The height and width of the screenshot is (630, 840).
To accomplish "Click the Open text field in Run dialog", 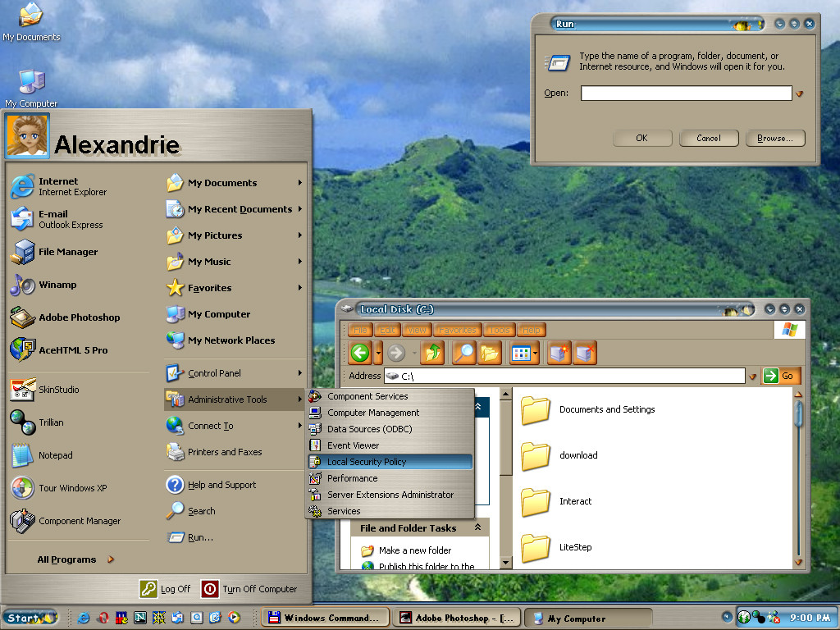I will point(686,94).
